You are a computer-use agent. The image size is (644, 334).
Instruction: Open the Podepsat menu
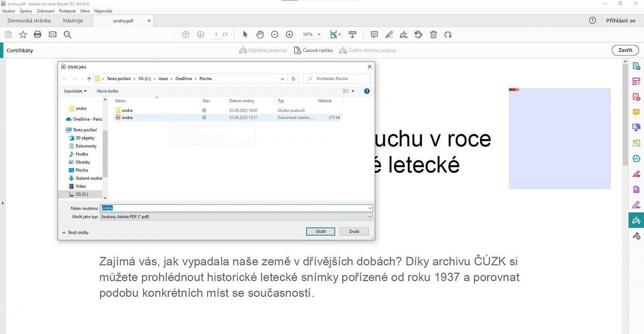(67, 11)
